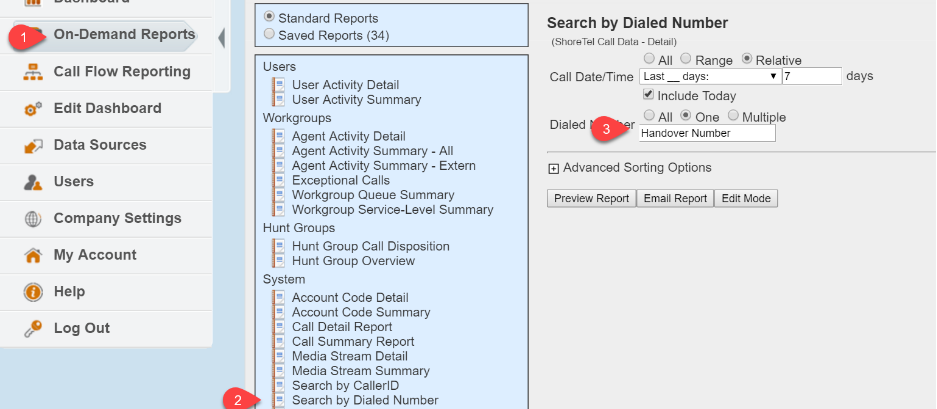Click the Users icon in sidebar

pyautogui.click(x=33, y=182)
